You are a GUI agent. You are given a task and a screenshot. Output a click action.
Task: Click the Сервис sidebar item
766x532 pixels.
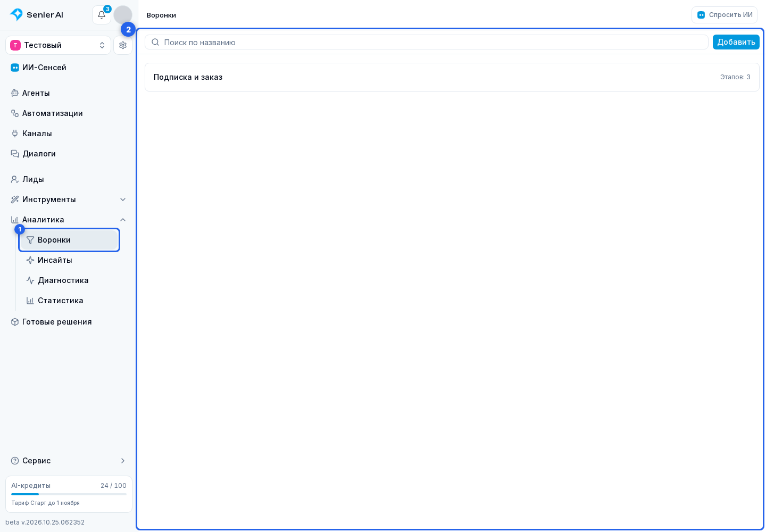click(x=69, y=461)
